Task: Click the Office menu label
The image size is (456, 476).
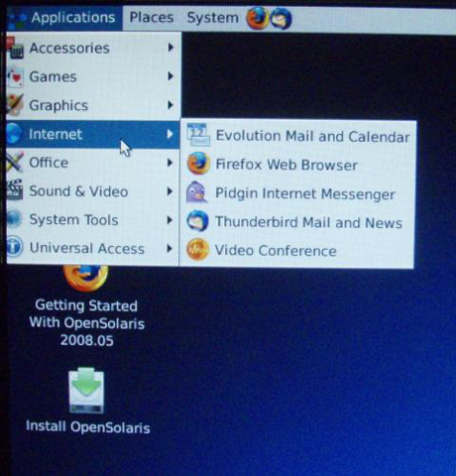Action: coord(49,163)
